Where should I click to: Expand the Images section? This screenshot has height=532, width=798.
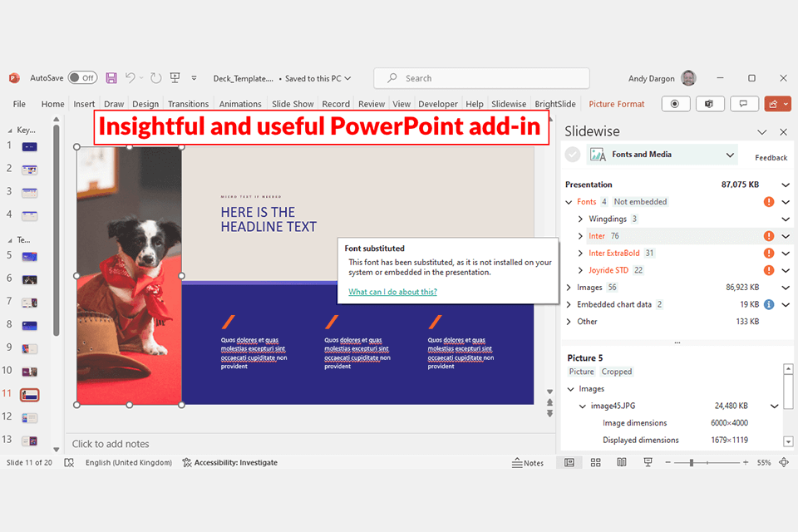click(x=569, y=288)
